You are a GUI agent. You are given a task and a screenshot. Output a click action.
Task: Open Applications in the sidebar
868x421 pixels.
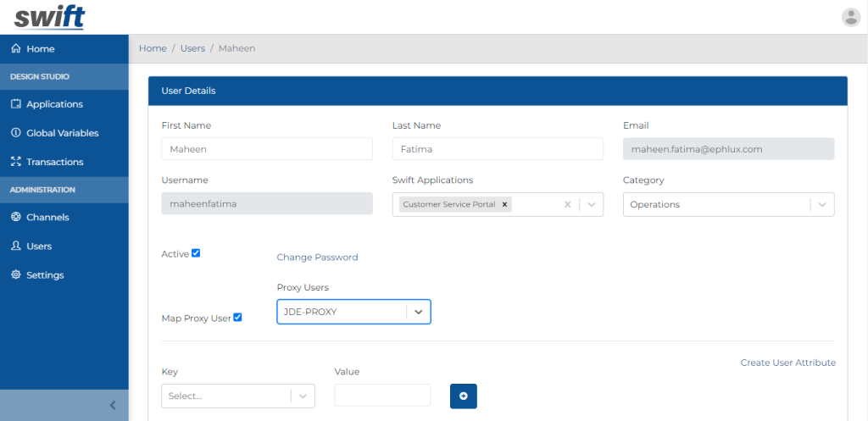(x=54, y=104)
